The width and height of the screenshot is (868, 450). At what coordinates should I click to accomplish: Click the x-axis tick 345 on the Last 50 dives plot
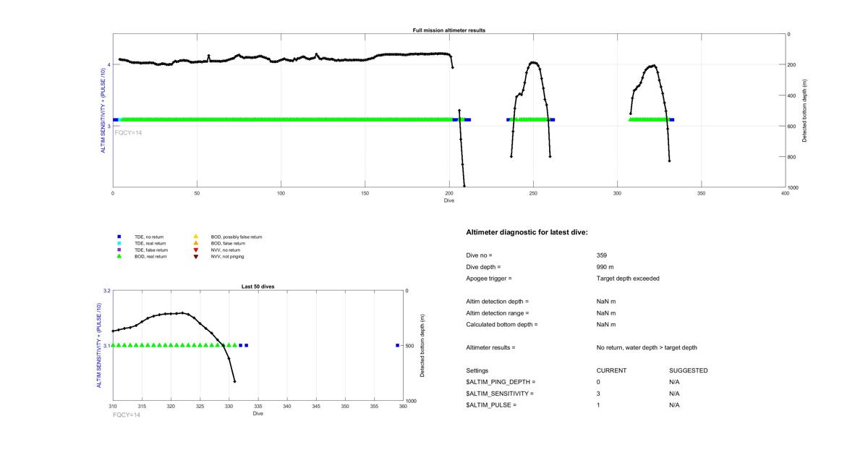(316, 407)
